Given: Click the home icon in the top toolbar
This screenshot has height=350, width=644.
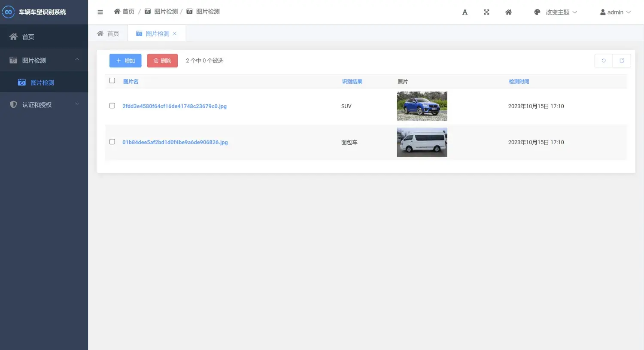Looking at the screenshot, I should pyautogui.click(x=508, y=12).
